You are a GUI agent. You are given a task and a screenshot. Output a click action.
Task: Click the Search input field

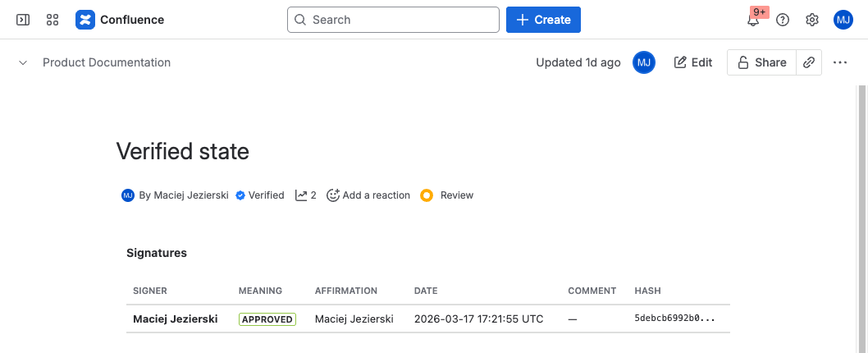coord(393,20)
